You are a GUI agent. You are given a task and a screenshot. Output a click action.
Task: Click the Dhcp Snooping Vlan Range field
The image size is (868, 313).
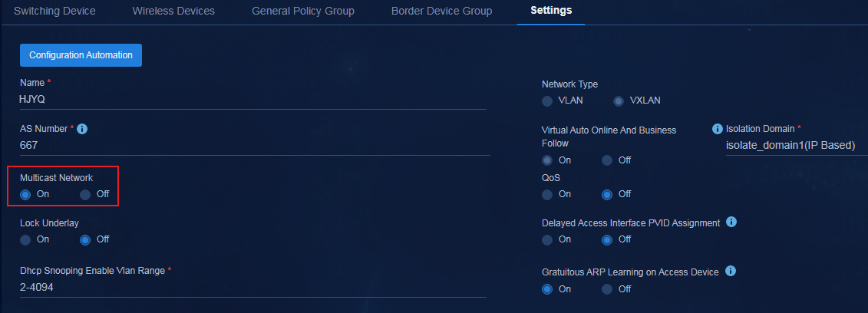pos(253,288)
